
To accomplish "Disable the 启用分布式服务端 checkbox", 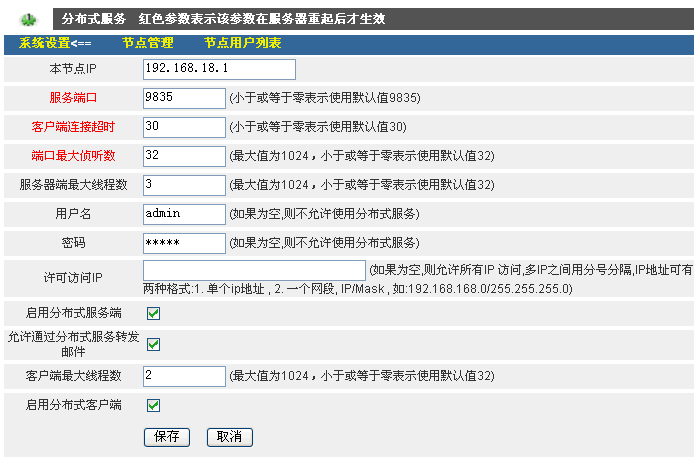I will [x=154, y=313].
